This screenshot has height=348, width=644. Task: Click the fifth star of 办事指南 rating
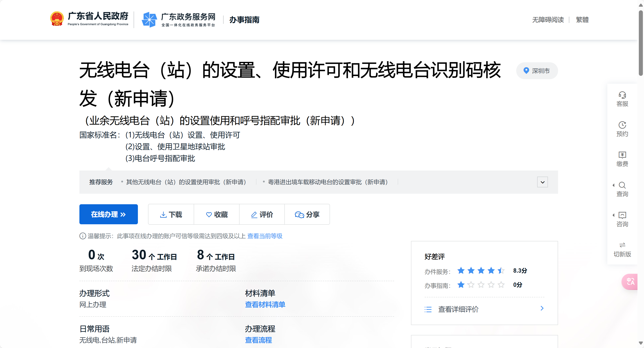(501, 285)
